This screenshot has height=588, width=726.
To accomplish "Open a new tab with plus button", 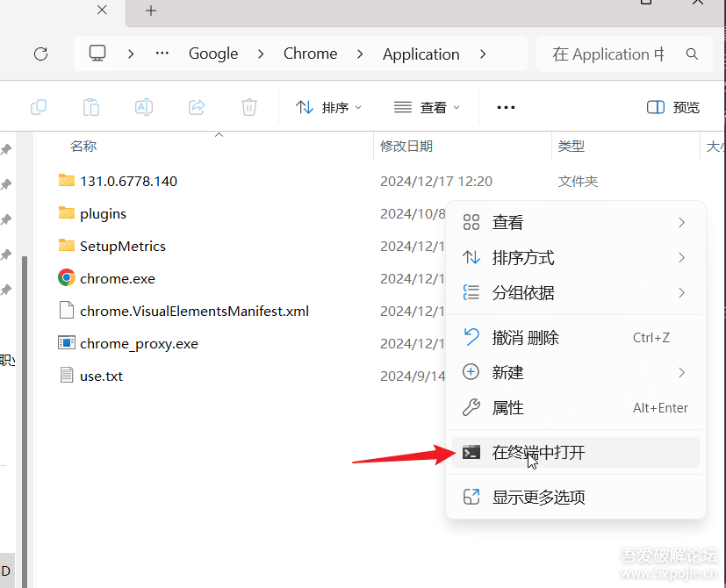I will 151,11.
